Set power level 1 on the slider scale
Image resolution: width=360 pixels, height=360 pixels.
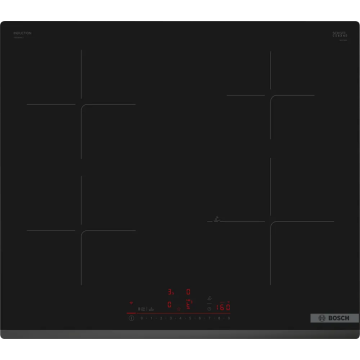[151, 318]
